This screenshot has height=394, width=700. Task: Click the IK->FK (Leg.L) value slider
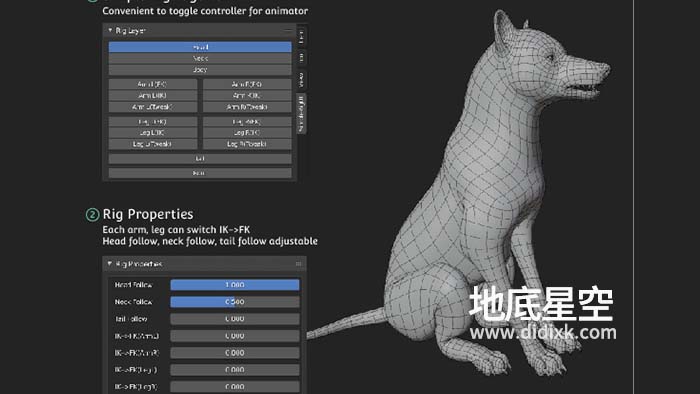tap(235, 369)
